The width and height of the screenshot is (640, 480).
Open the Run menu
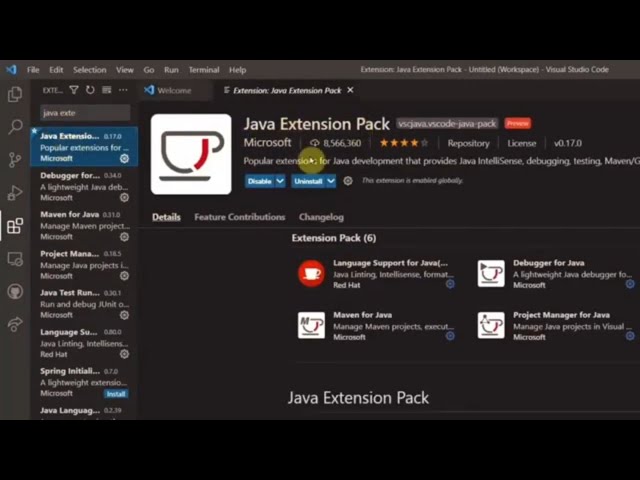pos(171,70)
